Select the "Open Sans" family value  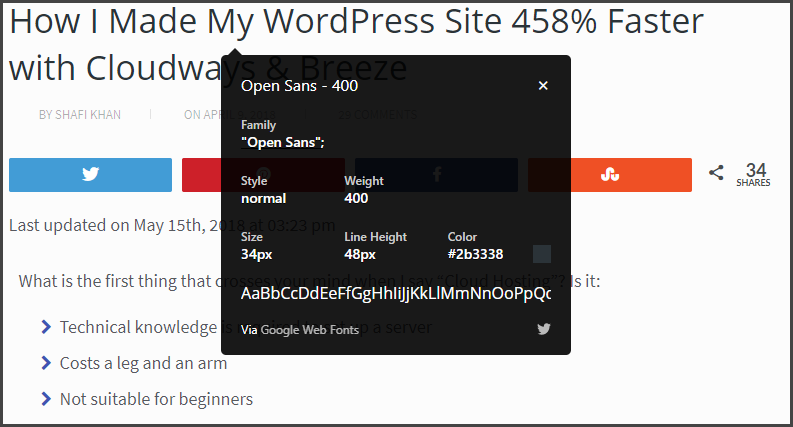(x=283, y=143)
